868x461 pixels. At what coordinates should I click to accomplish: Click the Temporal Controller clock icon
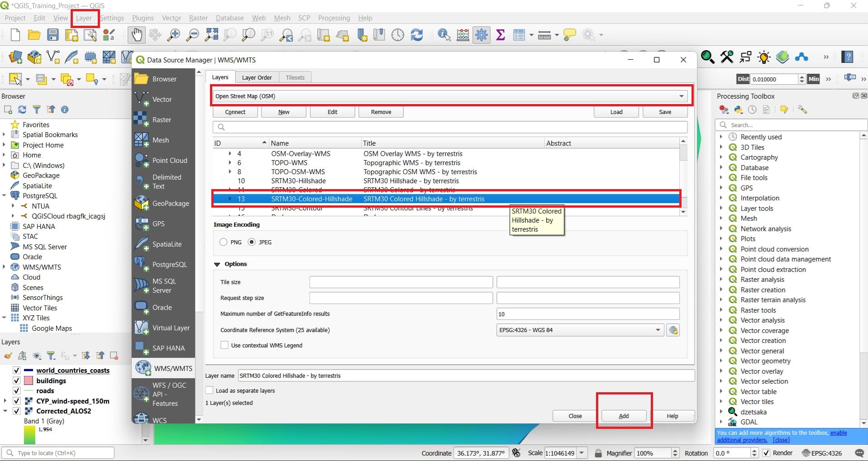(398, 35)
